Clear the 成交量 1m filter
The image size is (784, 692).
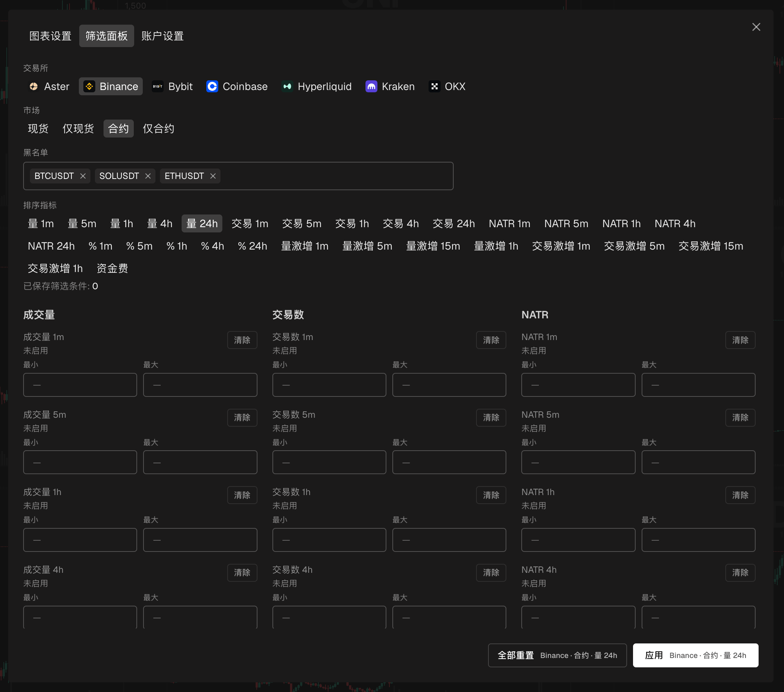[x=242, y=340]
